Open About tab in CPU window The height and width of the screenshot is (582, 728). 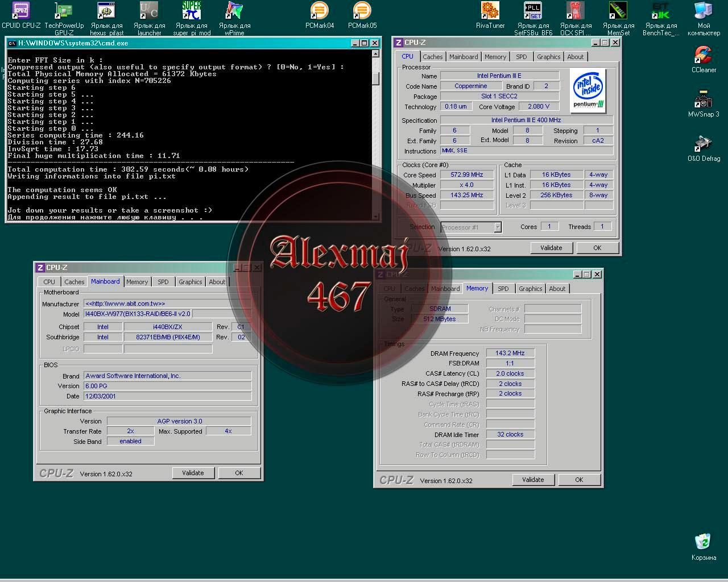(575, 57)
